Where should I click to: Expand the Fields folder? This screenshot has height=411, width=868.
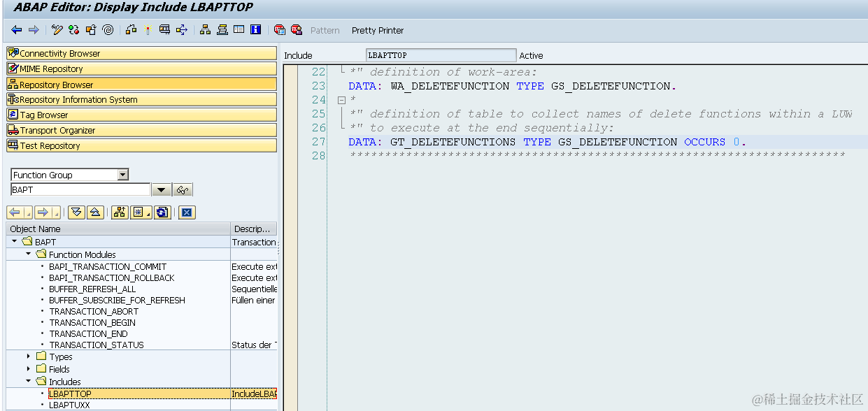click(29, 369)
